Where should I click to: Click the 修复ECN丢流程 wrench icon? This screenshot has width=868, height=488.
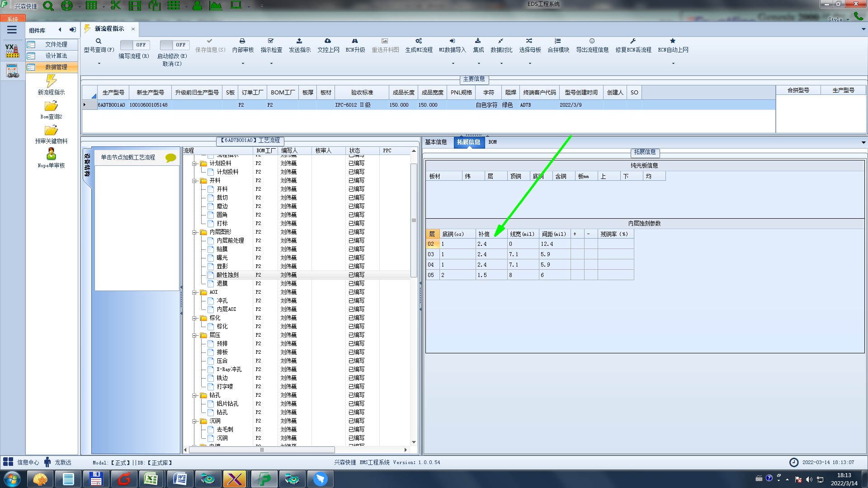(633, 41)
